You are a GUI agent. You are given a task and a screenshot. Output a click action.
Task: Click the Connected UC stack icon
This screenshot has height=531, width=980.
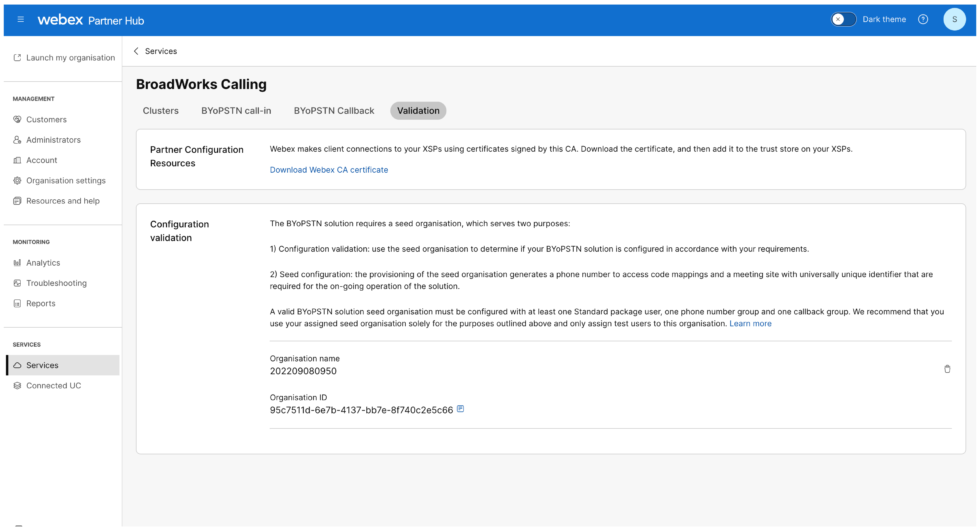point(17,386)
